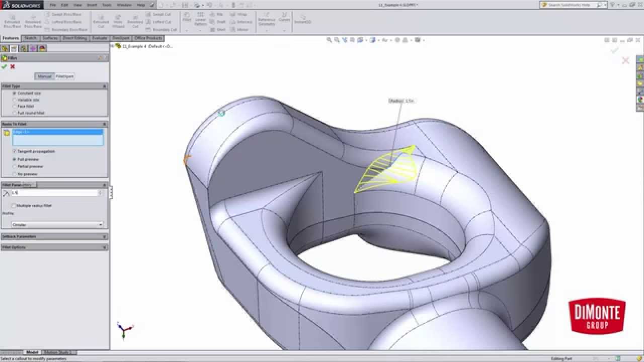Select the Full preview option
Viewport: 644px width, 362px height.
[x=26, y=159]
